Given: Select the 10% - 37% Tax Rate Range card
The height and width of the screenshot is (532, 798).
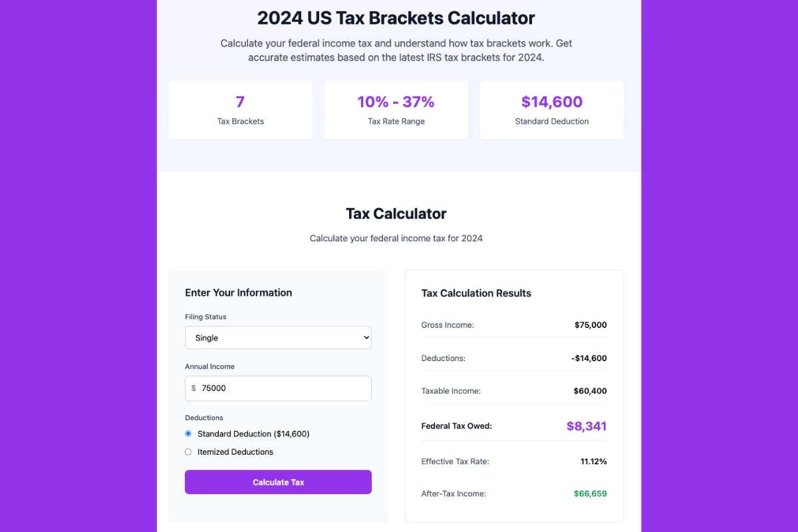Looking at the screenshot, I should point(396,110).
